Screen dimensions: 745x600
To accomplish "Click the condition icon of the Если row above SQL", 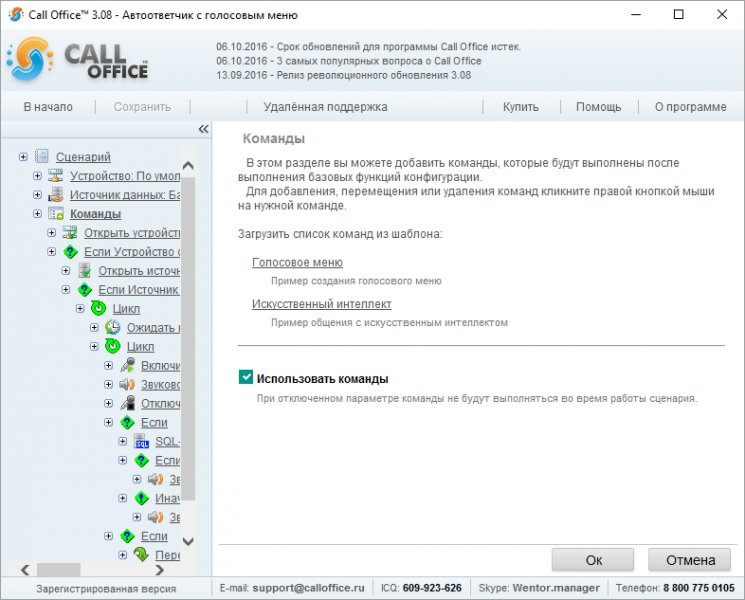I will (127, 422).
